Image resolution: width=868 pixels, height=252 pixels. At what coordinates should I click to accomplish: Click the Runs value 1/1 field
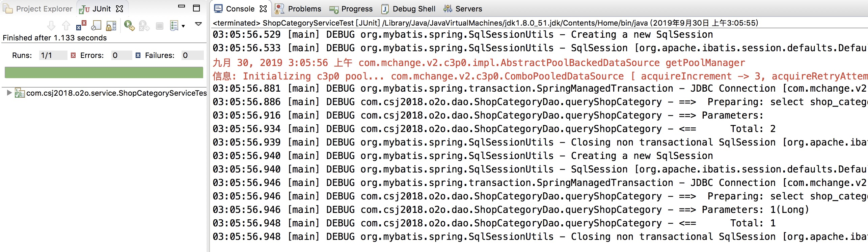pos(53,55)
